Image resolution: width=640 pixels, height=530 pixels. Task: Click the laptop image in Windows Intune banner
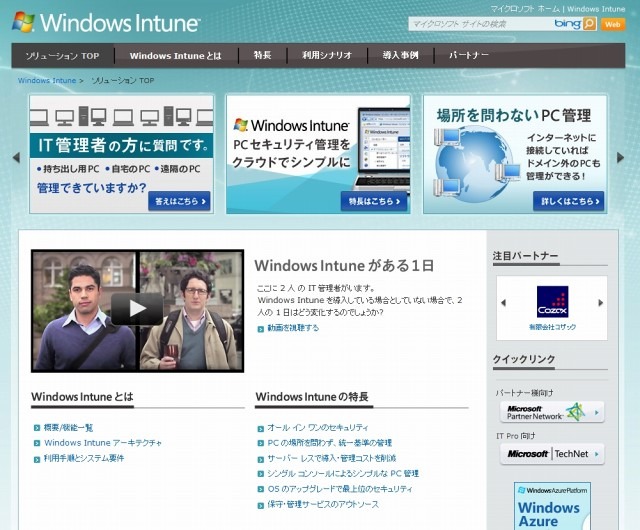[x=382, y=150]
